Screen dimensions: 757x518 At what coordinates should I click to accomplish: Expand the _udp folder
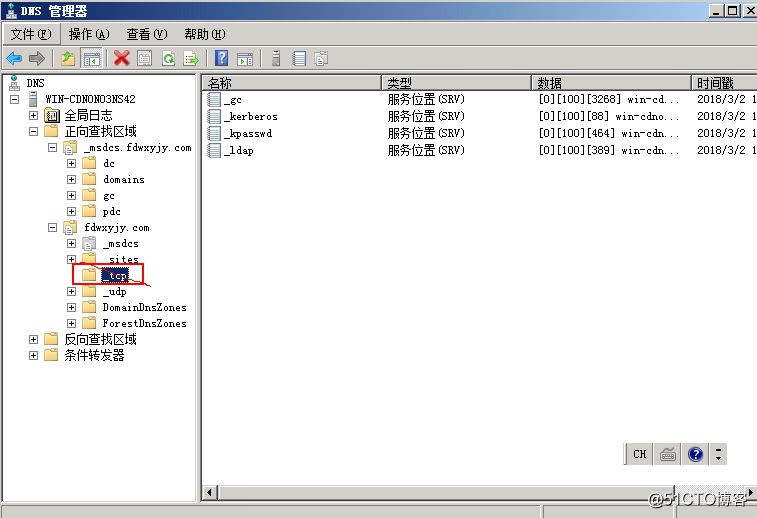click(x=71, y=292)
